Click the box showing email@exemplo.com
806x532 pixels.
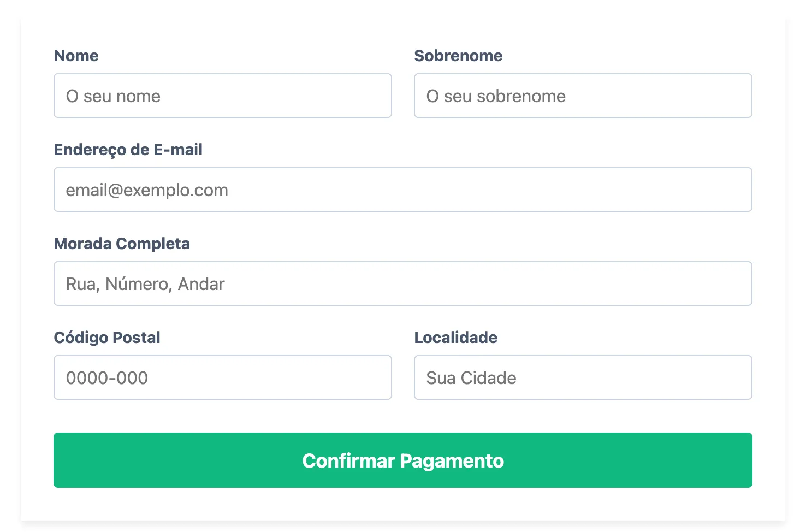(403, 190)
